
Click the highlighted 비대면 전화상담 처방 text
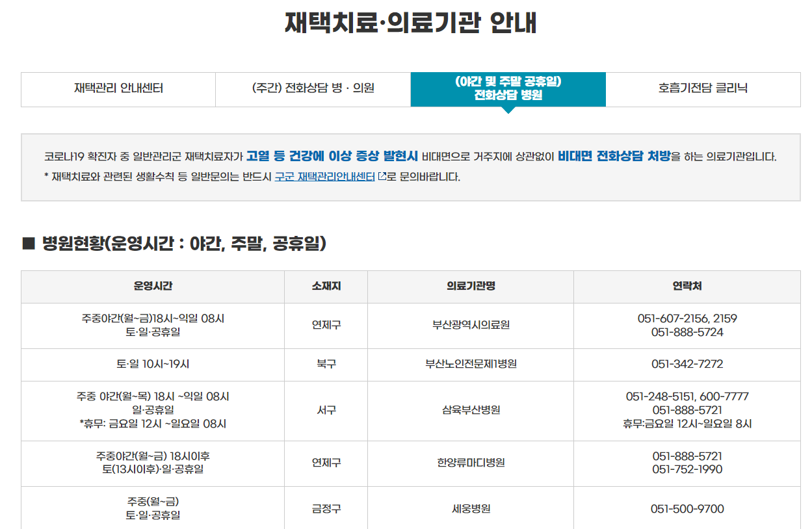(x=614, y=156)
